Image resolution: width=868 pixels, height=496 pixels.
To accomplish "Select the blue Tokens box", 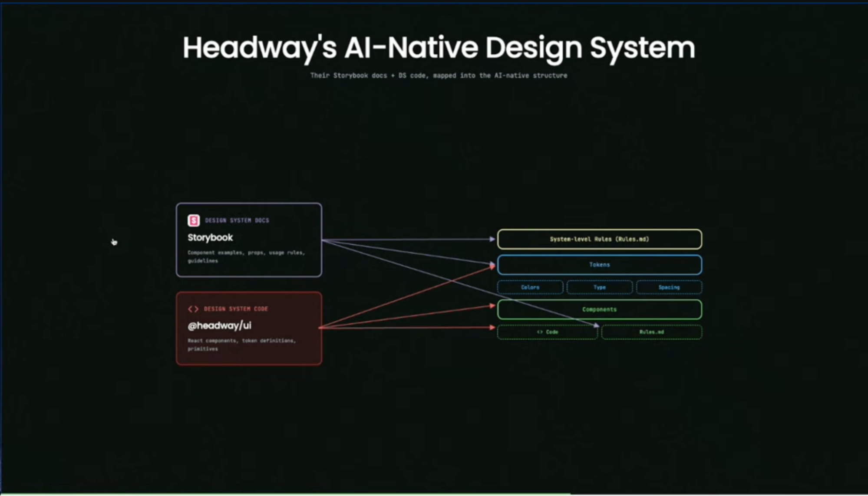I will point(599,265).
